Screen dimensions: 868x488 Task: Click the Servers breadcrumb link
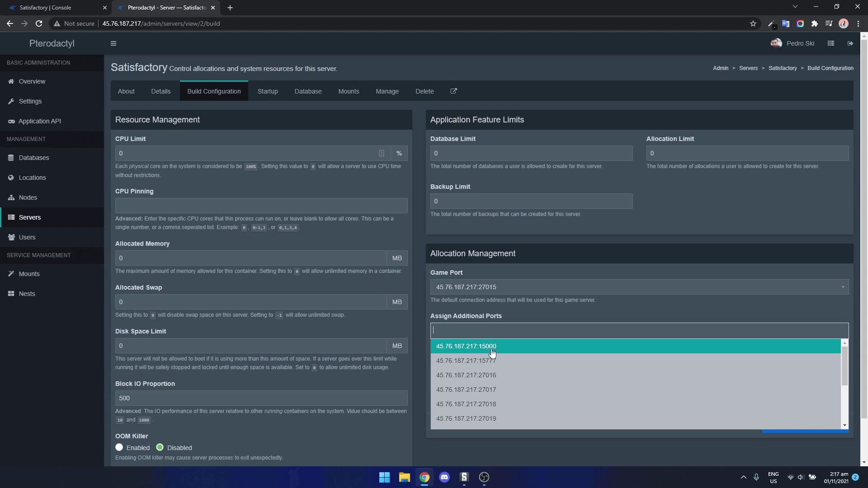point(748,68)
